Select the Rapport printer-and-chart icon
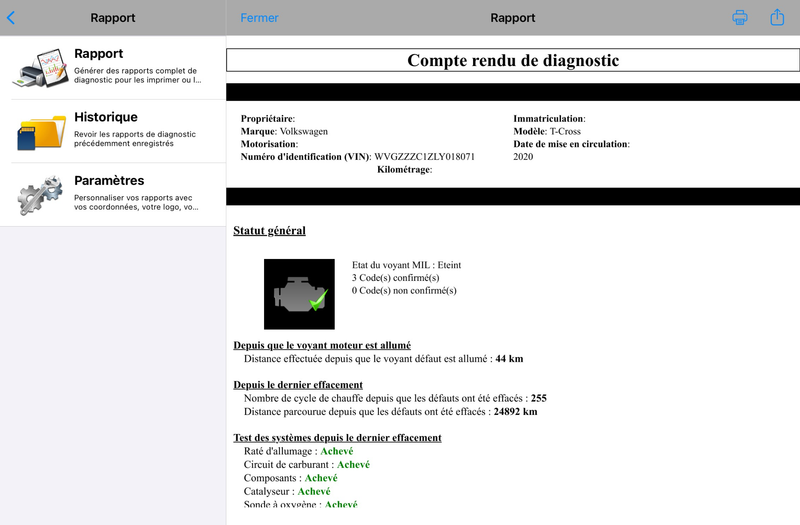800x525 pixels. point(40,68)
